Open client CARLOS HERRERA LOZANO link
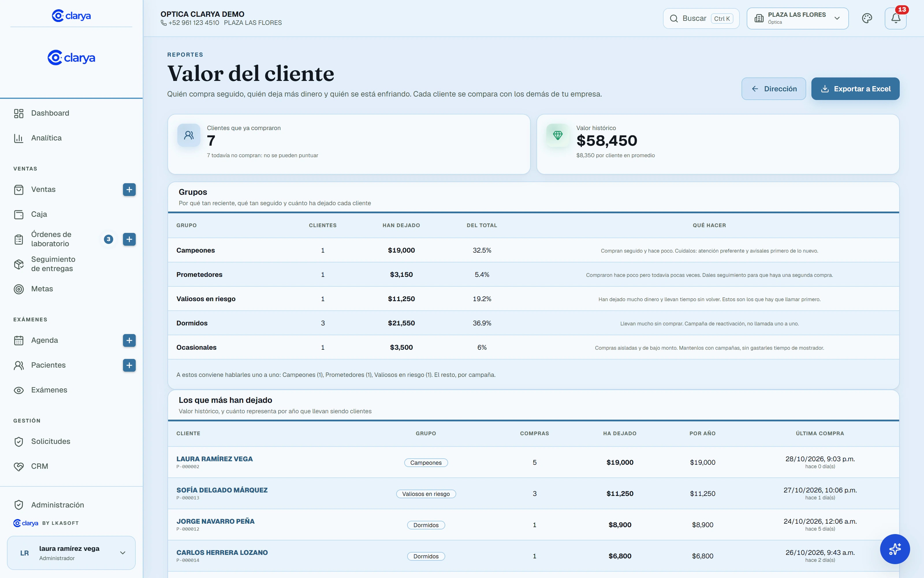924x578 pixels. [x=222, y=553]
